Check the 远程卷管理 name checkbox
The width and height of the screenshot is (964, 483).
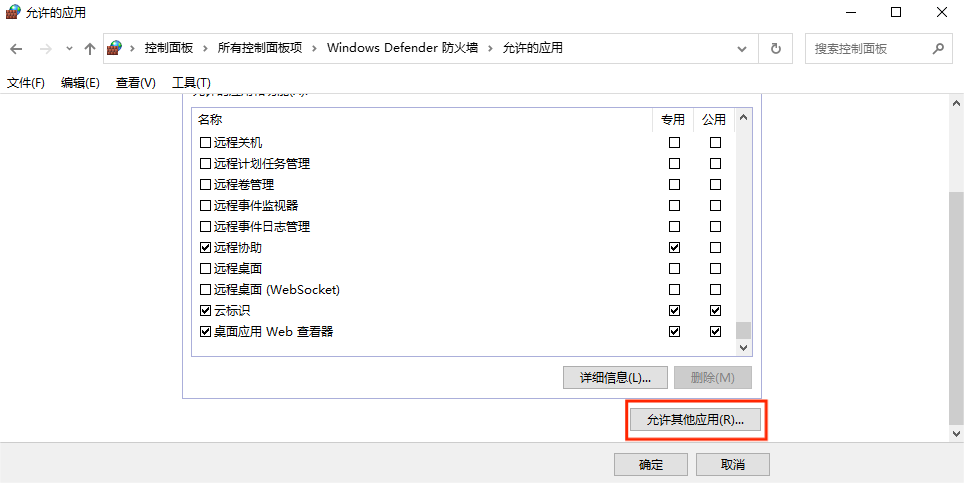point(205,184)
